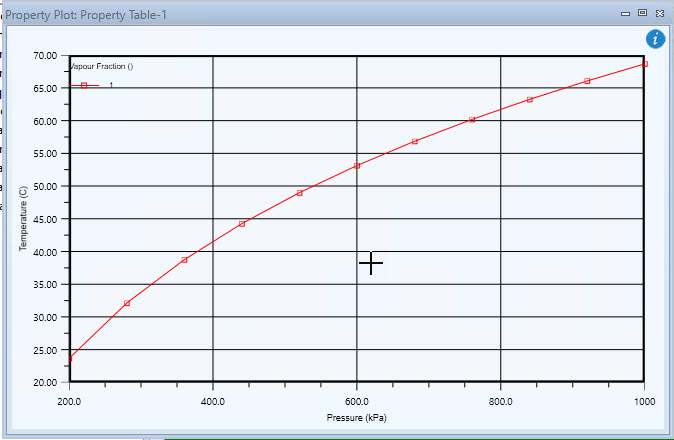Click the blue info icon
The width and height of the screenshot is (674, 440).
pyautogui.click(x=655, y=39)
